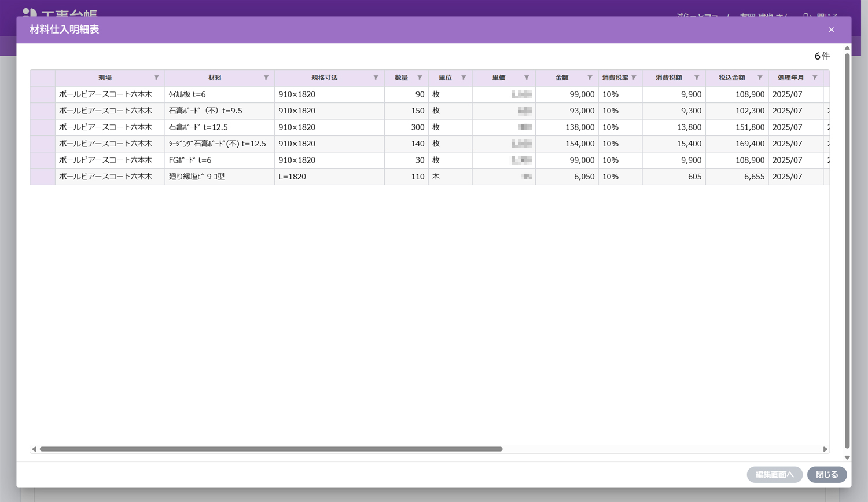Open filter for 現場 column
Viewport: 868px width, 502px height.
156,78
